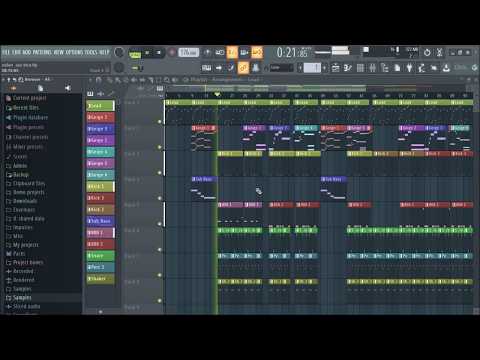Select the blue Sub Bass pattern in picker
The height and width of the screenshot is (360, 480).
(100, 221)
